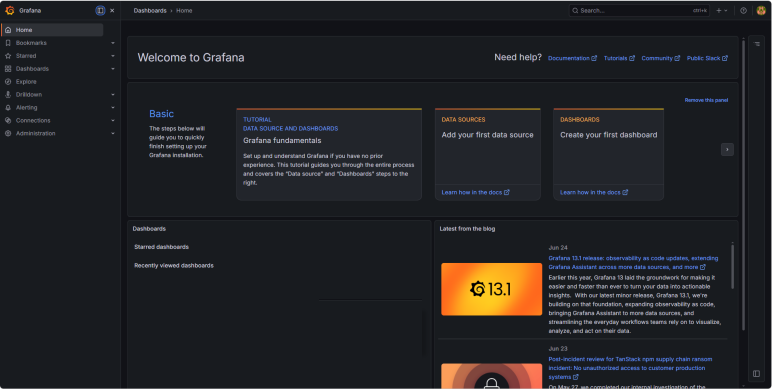
Task: Click the blog panel scrollbar
Action: (732, 266)
